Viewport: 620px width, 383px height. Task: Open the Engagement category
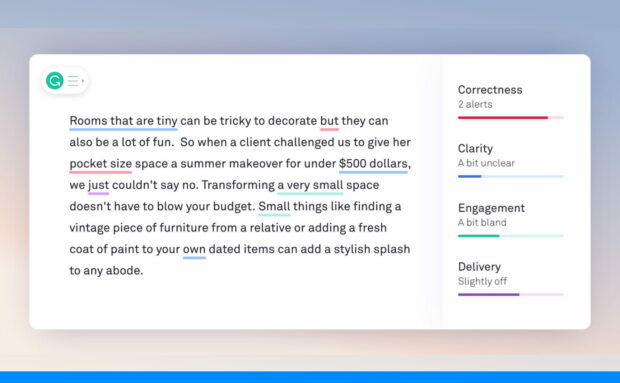point(491,208)
